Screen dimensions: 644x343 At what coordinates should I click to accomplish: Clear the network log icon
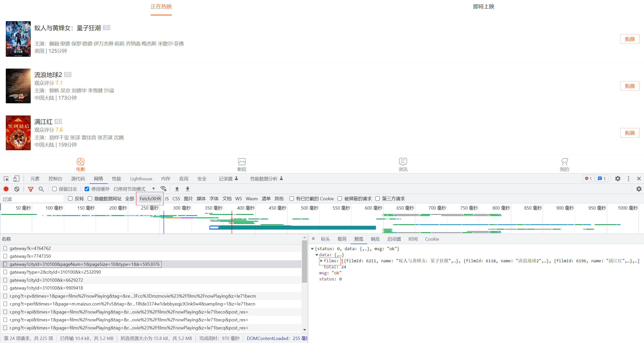pyautogui.click(x=17, y=189)
